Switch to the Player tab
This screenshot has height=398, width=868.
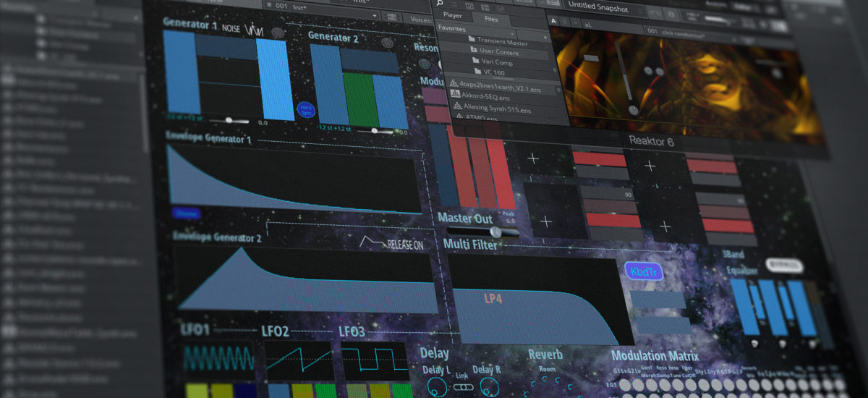(x=452, y=15)
